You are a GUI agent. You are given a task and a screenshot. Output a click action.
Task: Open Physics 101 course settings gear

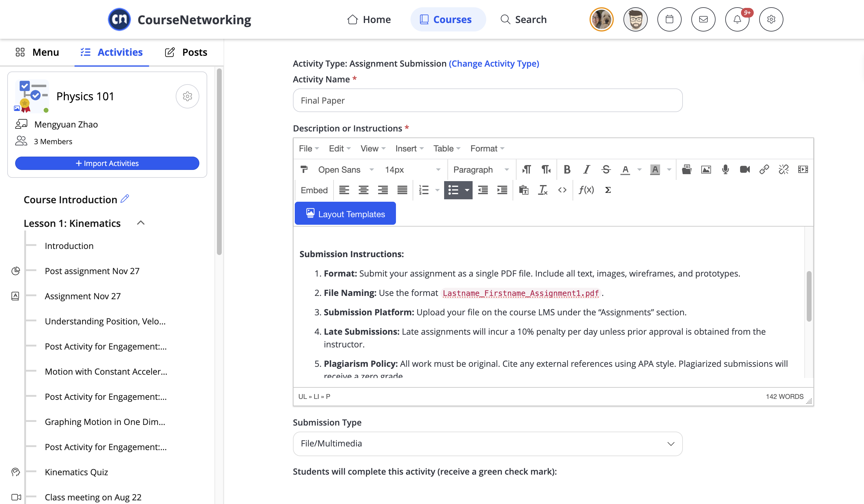click(x=187, y=96)
